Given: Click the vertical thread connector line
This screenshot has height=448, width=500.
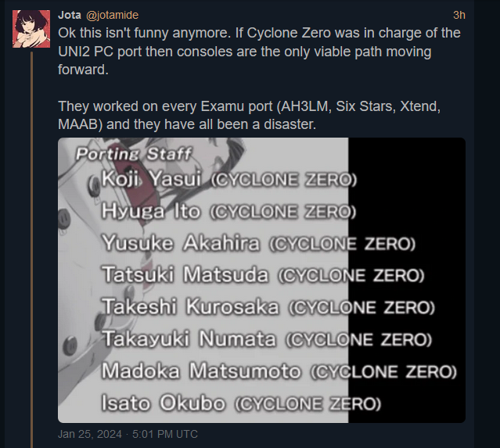Looking at the screenshot, I should (x=31, y=249).
